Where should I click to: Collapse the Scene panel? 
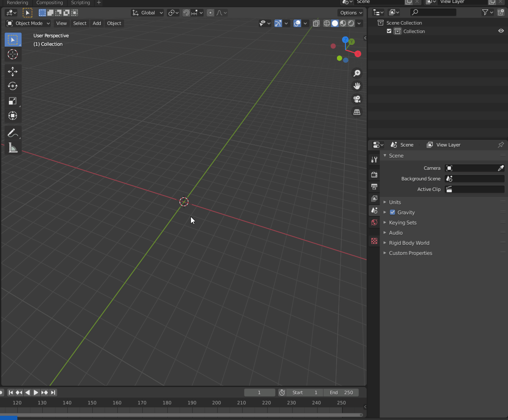pyautogui.click(x=396, y=155)
